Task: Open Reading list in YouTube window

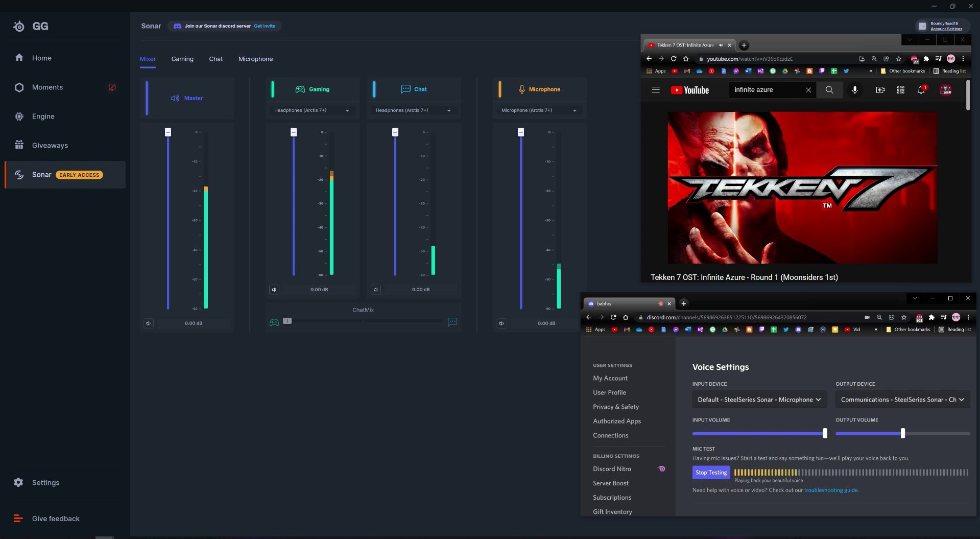Action: 950,71
